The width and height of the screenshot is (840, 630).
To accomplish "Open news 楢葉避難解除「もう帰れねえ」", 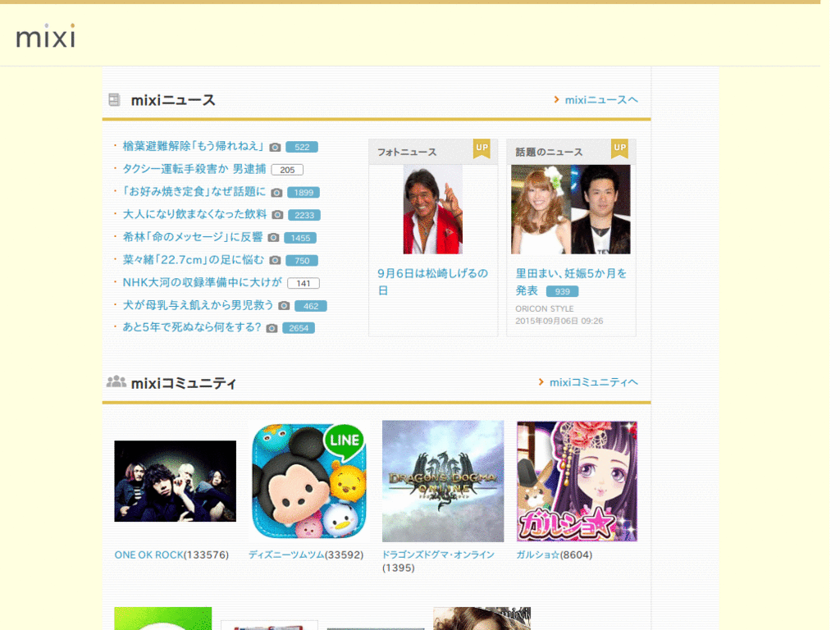I will (x=193, y=146).
